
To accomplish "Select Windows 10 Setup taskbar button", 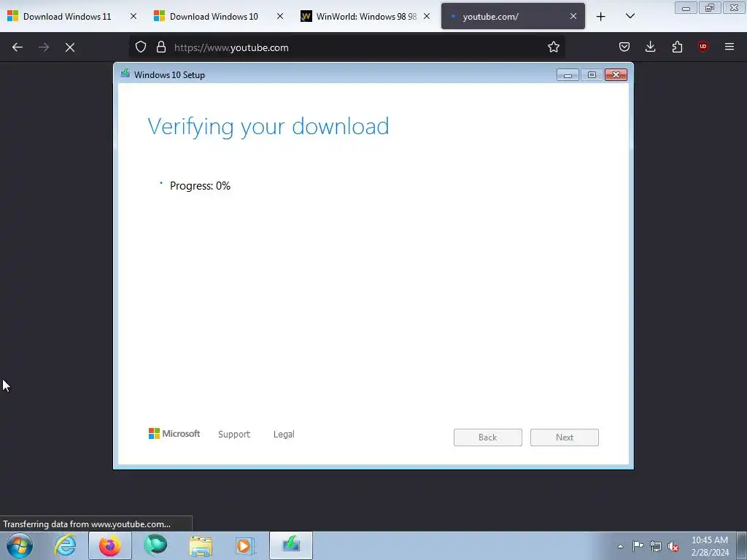I will coord(291,545).
